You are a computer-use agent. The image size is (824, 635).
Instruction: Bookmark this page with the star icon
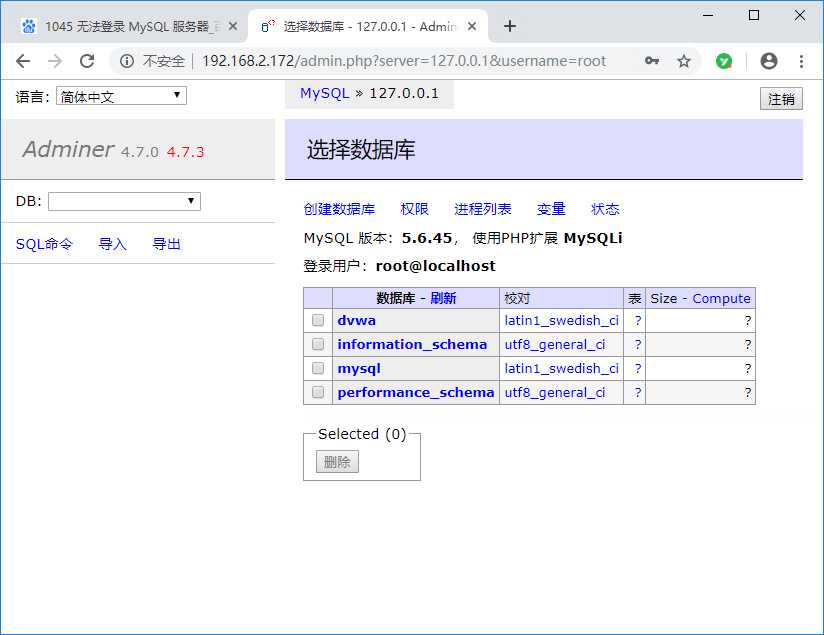click(684, 62)
